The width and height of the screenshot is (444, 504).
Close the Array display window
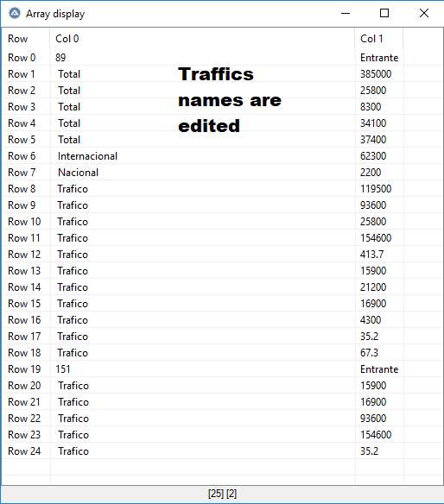pos(424,14)
